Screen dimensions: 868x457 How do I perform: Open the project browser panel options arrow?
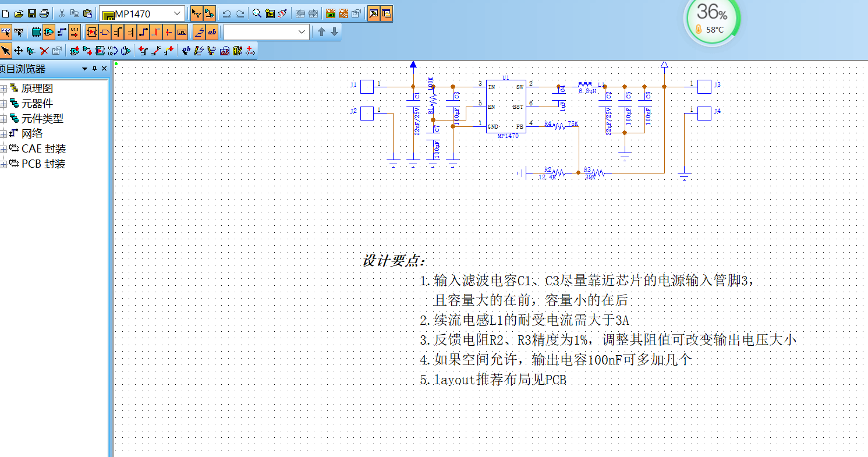tap(85, 69)
